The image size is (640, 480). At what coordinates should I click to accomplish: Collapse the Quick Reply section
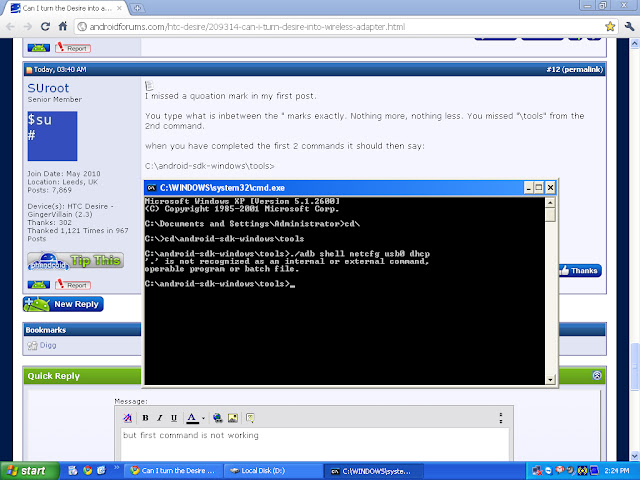[597, 375]
